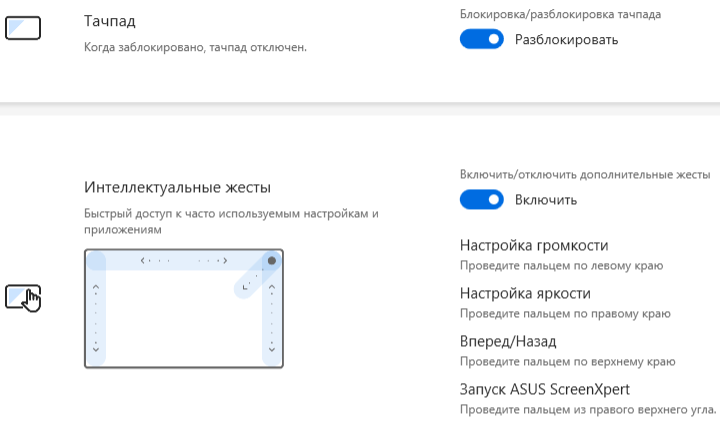Viewport: 720px width, 423px height.
Task: Turn off the additional gestures switch
Action: coord(481,200)
